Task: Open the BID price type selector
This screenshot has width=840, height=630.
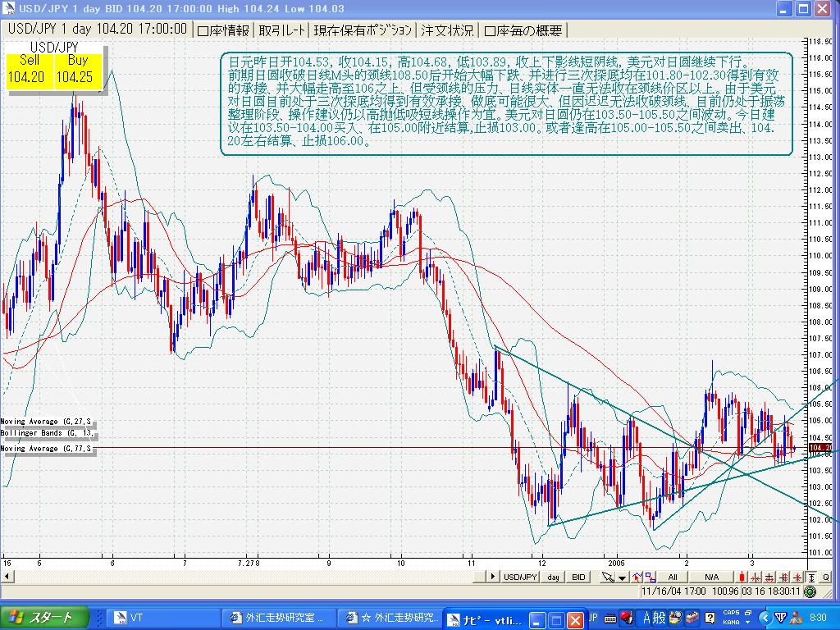Action: click(579, 577)
